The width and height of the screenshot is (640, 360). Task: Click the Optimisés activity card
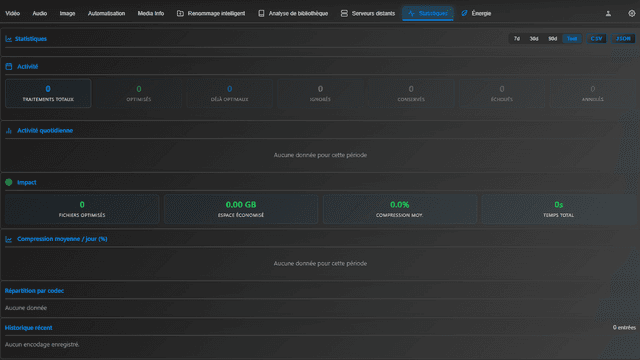click(x=139, y=93)
